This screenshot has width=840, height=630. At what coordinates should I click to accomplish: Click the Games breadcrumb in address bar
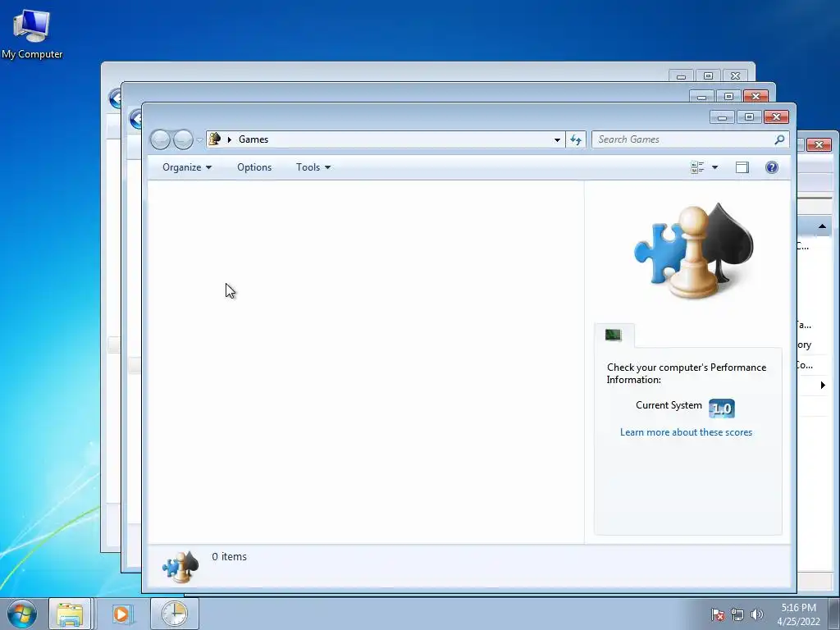253,139
